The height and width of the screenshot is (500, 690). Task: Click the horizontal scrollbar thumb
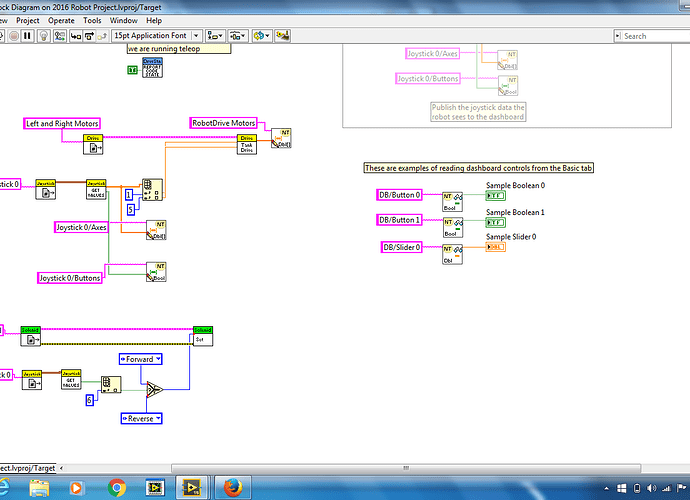coord(406,468)
